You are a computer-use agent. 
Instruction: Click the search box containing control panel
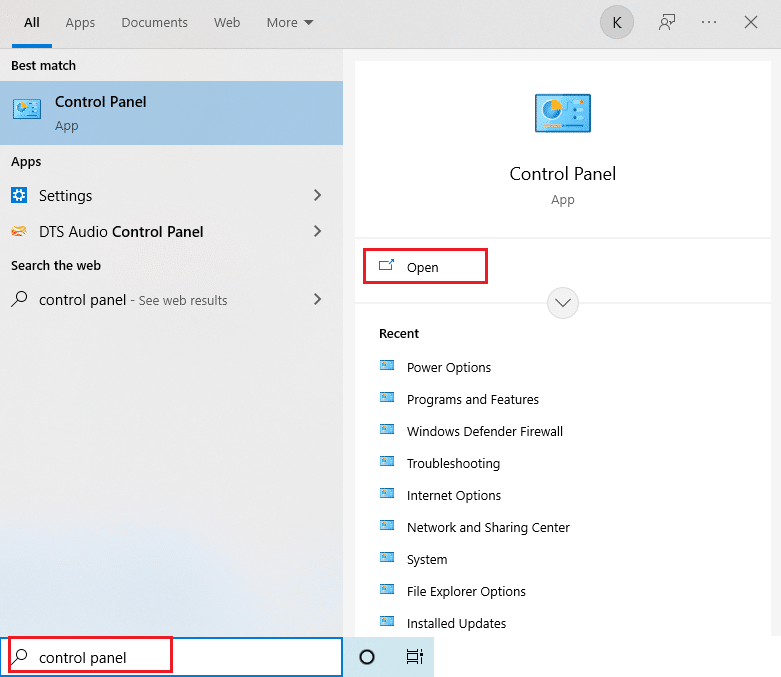(171, 657)
